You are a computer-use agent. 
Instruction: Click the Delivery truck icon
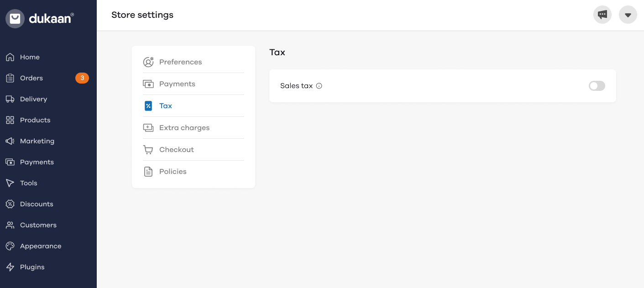tap(10, 99)
